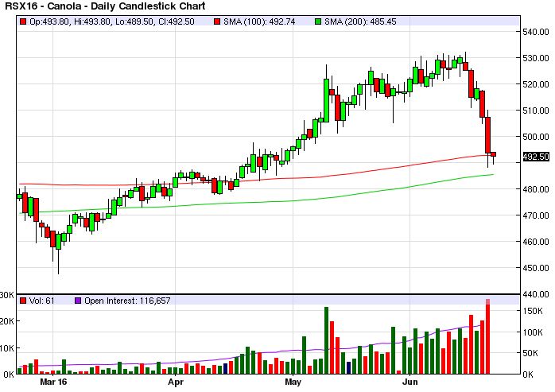This screenshot has width=555, height=392.
Task: Click the tallest green volume bar in May
Action: (326, 340)
